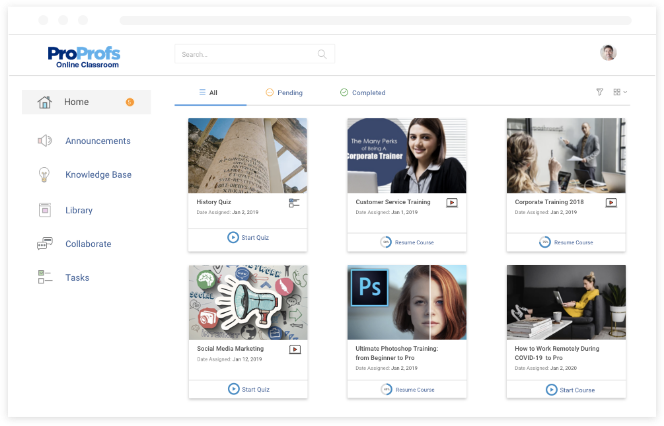Start the remote work COVID-19 course
664x426 pixels.
(569, 389)
